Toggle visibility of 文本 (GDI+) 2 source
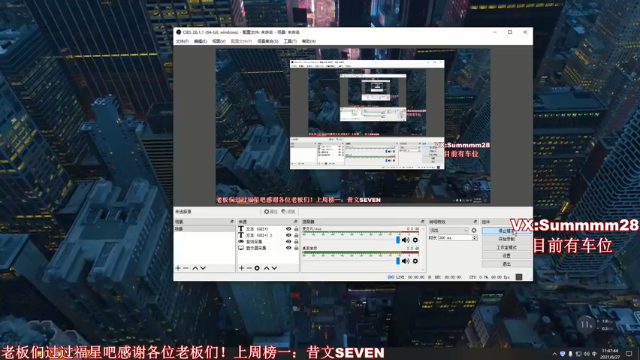Screen dimensions: 640x360 (x=288, y=235)
